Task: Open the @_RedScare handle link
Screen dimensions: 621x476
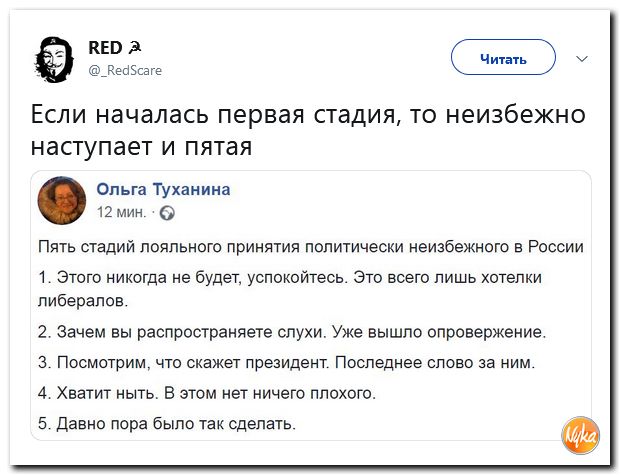Action: point(125,70)
